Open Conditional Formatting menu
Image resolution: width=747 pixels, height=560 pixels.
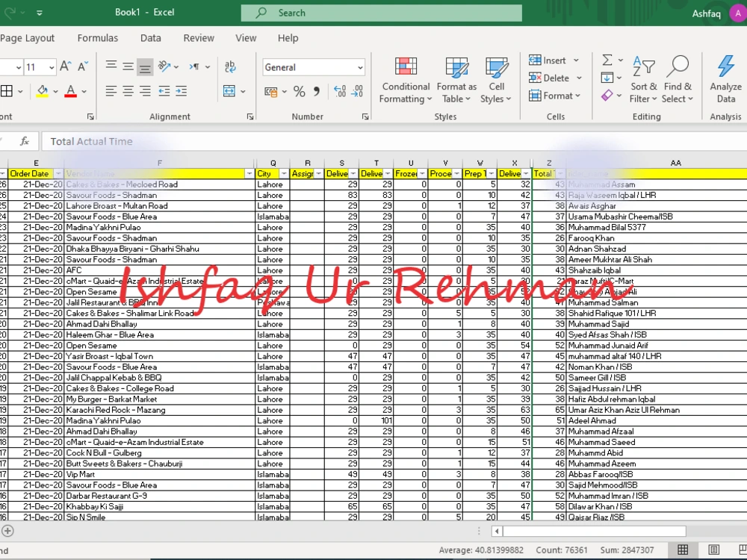pyautogui.click(x=406, y=80)
